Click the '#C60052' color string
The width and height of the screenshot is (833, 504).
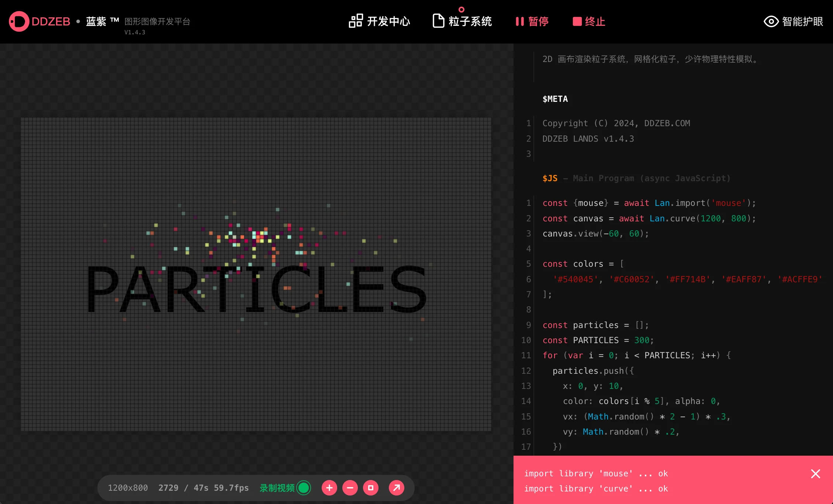(632, 279)
